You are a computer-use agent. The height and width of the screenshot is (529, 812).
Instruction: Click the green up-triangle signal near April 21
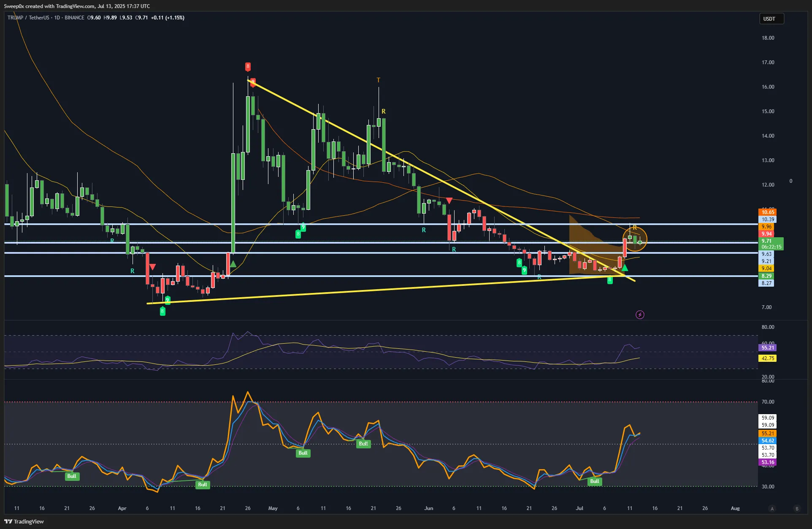[x=233, y=264]
